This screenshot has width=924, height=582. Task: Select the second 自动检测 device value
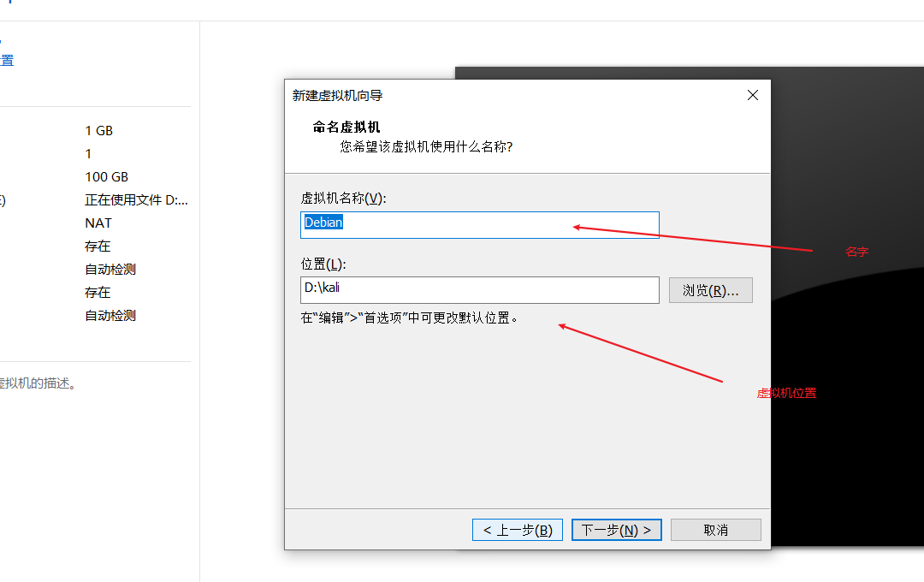point(110,316)
